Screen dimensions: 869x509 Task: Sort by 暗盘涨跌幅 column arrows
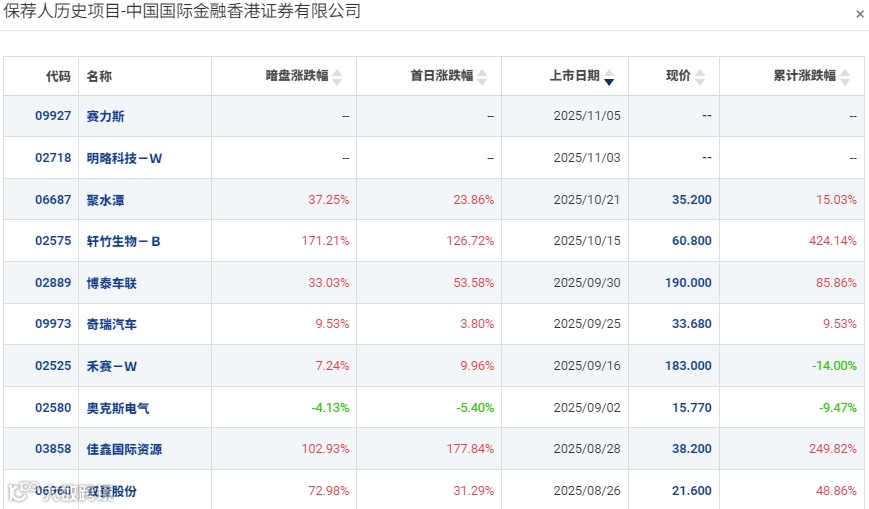337,77
